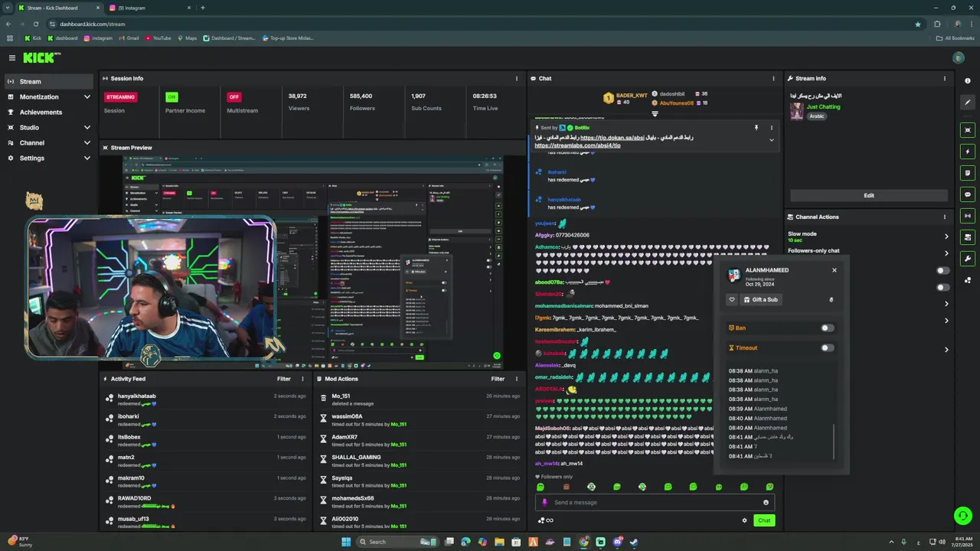This screenshot has width=980, height=551.
Task: Open the Gmail bookmark
Action: 129,38
